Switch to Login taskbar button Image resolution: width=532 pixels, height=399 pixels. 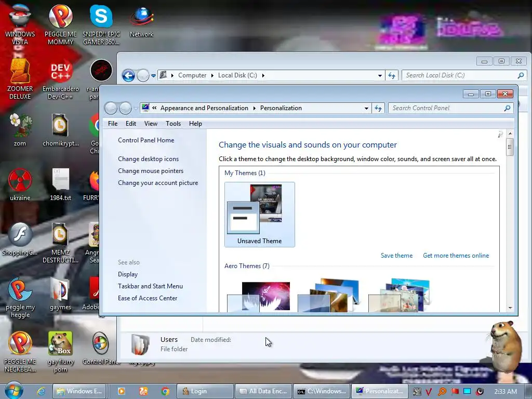205,391
